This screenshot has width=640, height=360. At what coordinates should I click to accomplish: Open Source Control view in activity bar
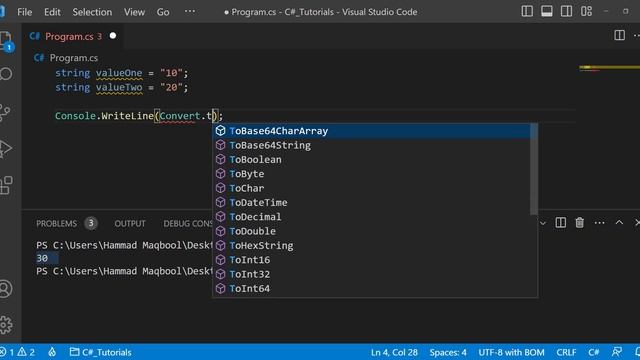[x=5, y=112]
